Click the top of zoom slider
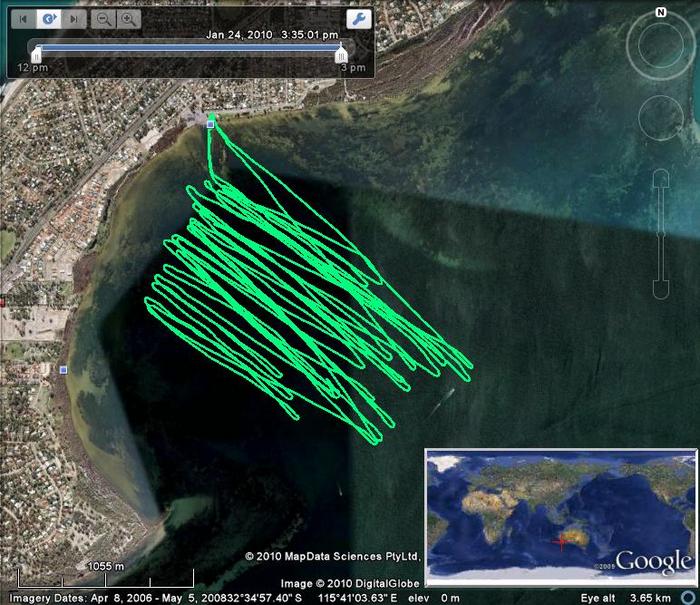The image size is (700, 605). (661, 178)
